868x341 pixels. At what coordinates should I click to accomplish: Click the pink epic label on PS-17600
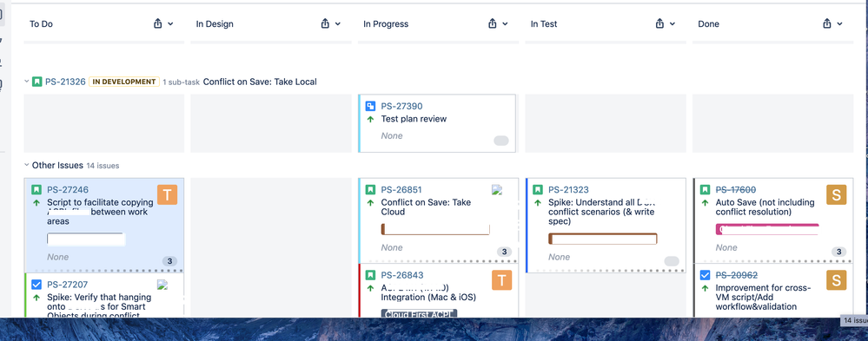tap(767, 229)
